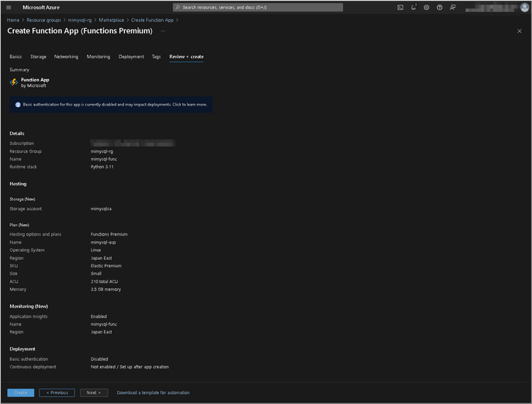532x404 pixels.
Task: Open the help question mark
Action: (440, 8)
